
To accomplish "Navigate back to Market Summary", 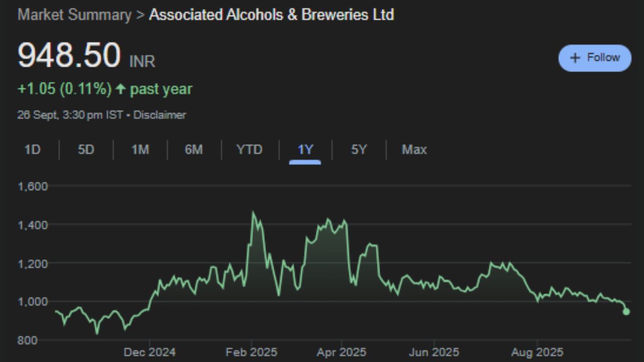I will coord(74,15).
